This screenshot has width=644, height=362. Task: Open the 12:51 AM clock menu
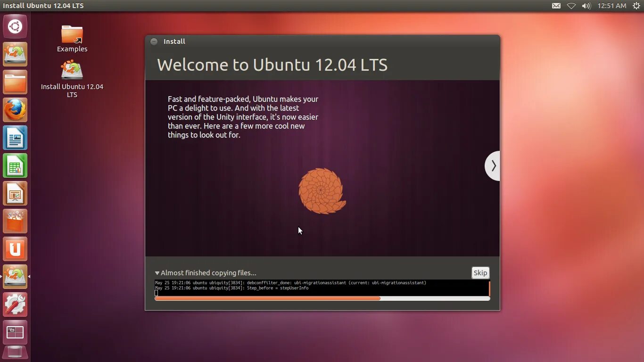coord(611,6)
